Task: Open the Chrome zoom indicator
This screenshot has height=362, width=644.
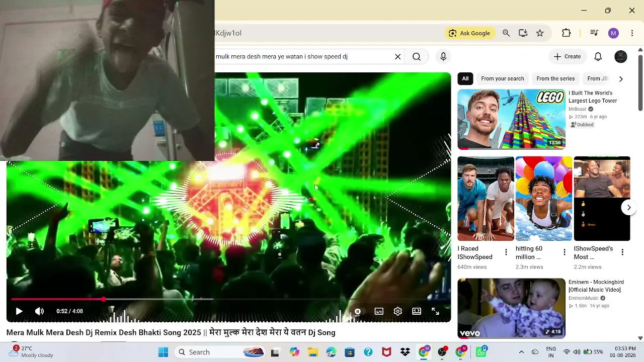Action: click(x=506, y=33)
